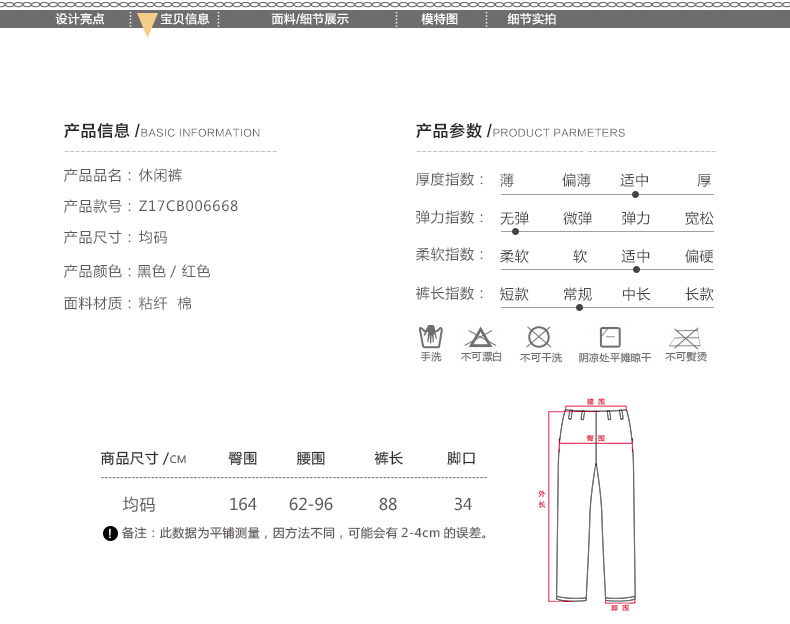This screenshot has height=624, width=790.
Task: Click pants length value 88
Action: [388, 504]
